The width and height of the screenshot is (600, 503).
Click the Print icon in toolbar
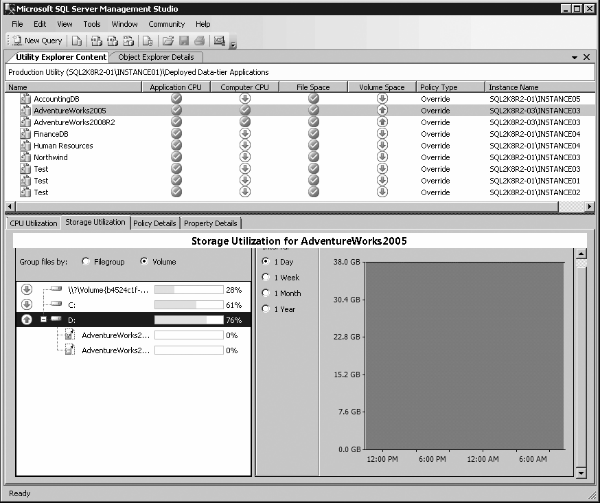coord(200,41)
